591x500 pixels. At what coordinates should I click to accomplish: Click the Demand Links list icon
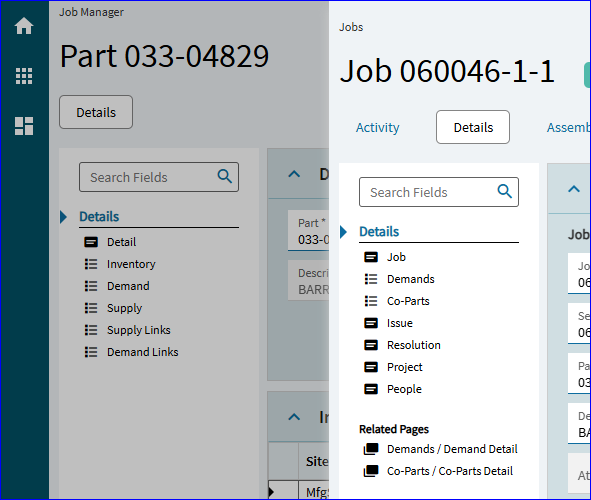(91, 352)
